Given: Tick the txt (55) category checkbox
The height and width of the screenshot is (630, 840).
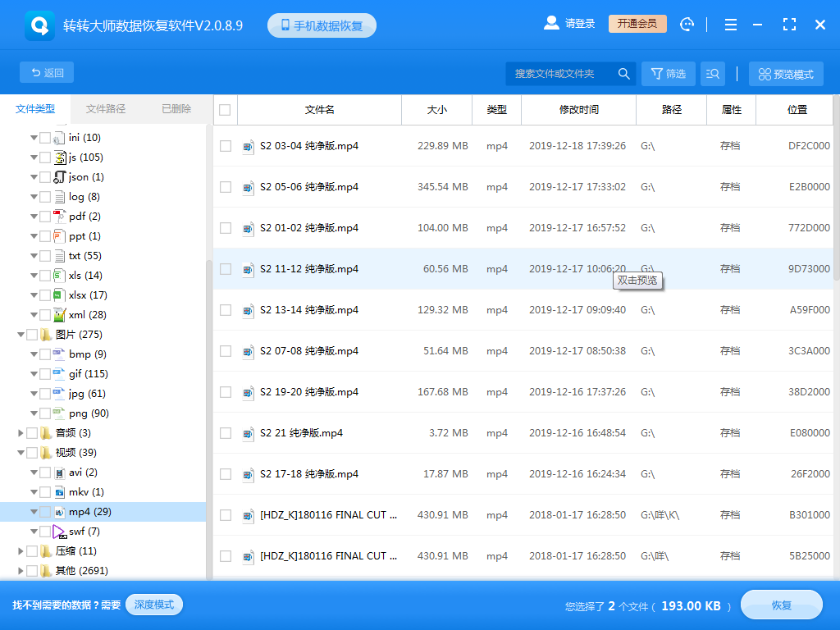Looking at the screenshot, I should [46, 256].
